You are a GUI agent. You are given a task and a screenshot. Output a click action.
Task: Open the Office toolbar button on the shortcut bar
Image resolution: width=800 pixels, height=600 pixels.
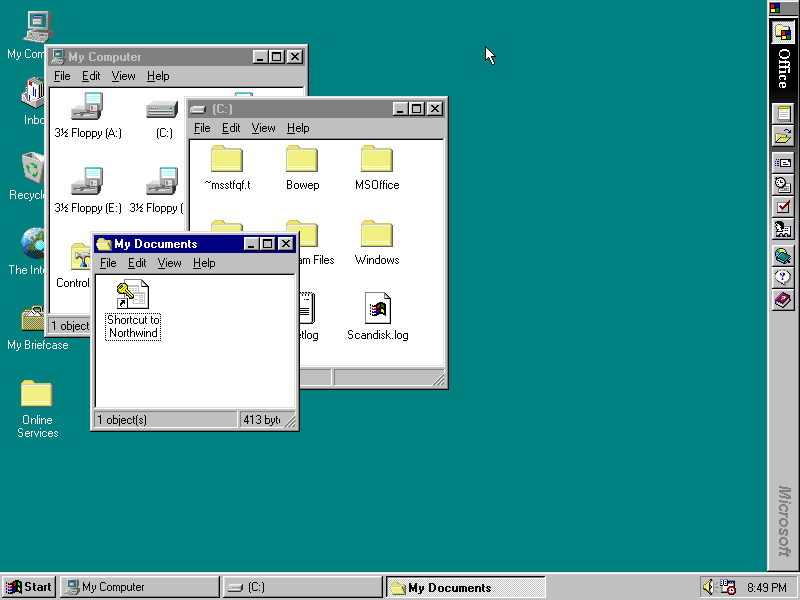pos(783,33)
